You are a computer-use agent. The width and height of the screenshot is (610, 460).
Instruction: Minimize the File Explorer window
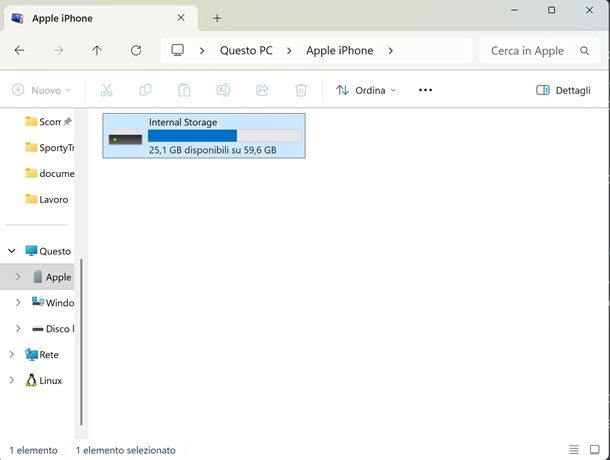pyautogui.click(x=514, y=10)
